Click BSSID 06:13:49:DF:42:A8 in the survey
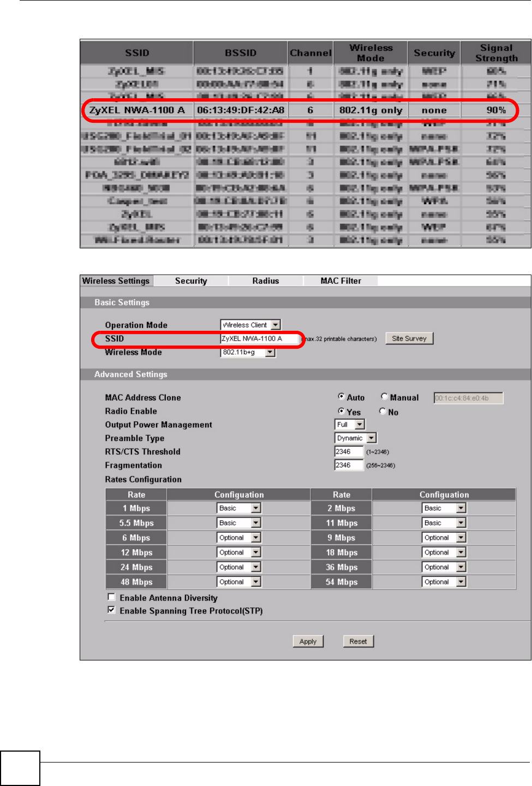This screenshot has height=786, width=532. [241, 110]
